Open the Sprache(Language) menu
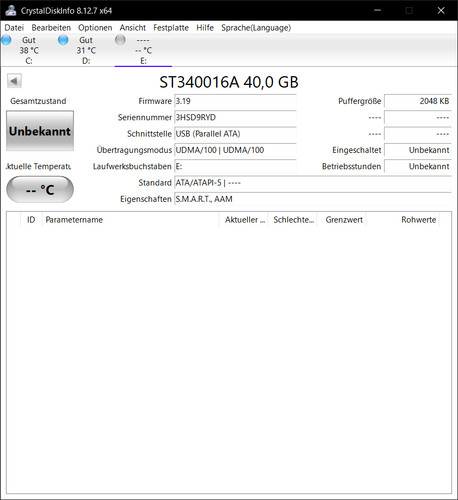The image size is (458, 500). tap(256, 28)
